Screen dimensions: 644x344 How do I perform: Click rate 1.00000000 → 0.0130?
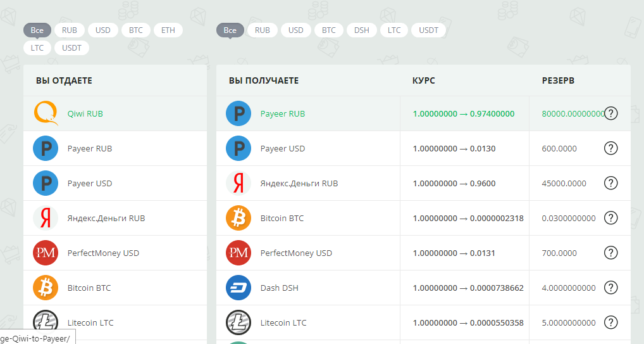(454, 148)
